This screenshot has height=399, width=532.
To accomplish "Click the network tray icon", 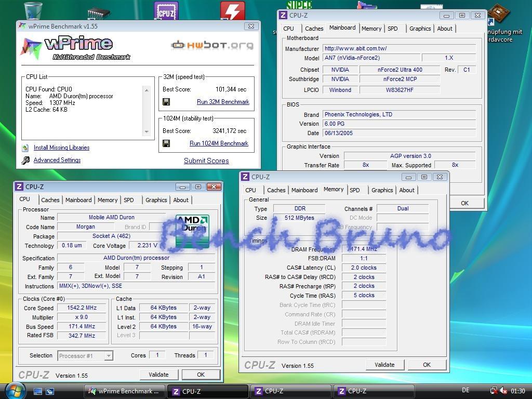I will tap(494, 391).
